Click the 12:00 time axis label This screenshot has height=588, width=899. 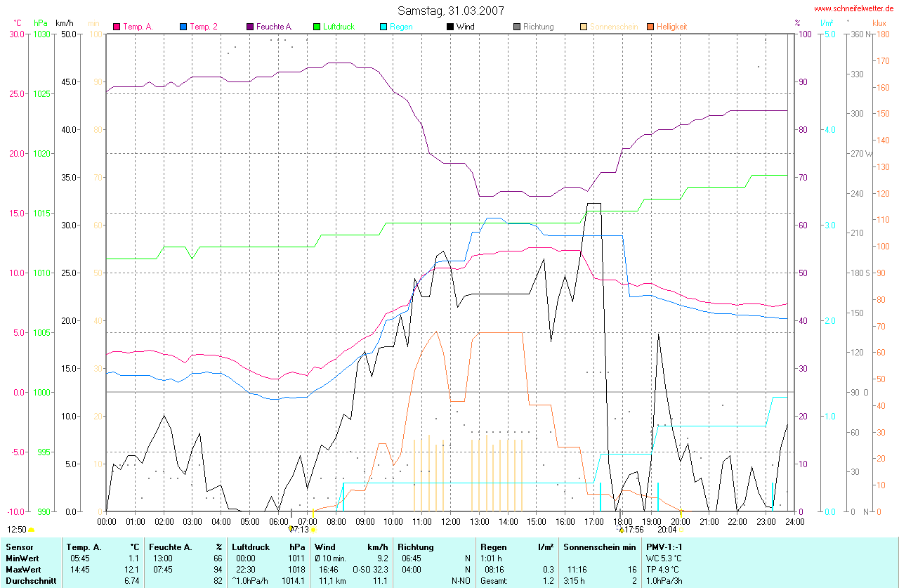coord(450,521)
